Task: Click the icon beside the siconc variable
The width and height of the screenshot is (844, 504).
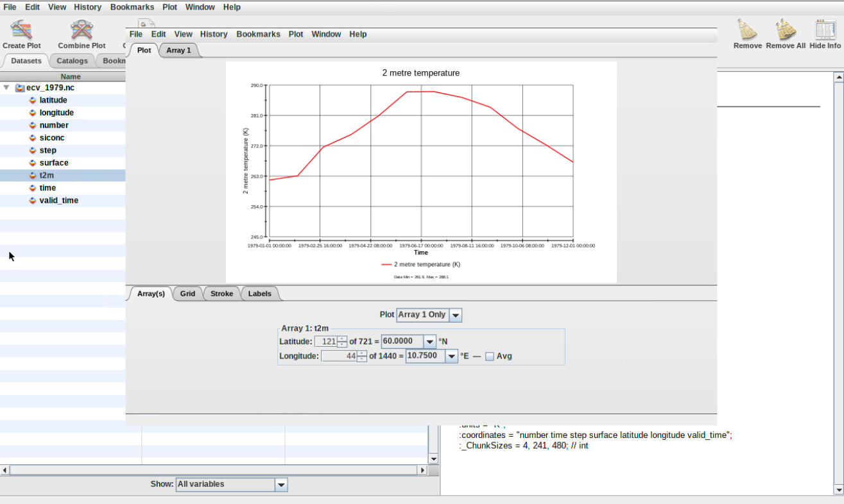Action: point(33,138)
